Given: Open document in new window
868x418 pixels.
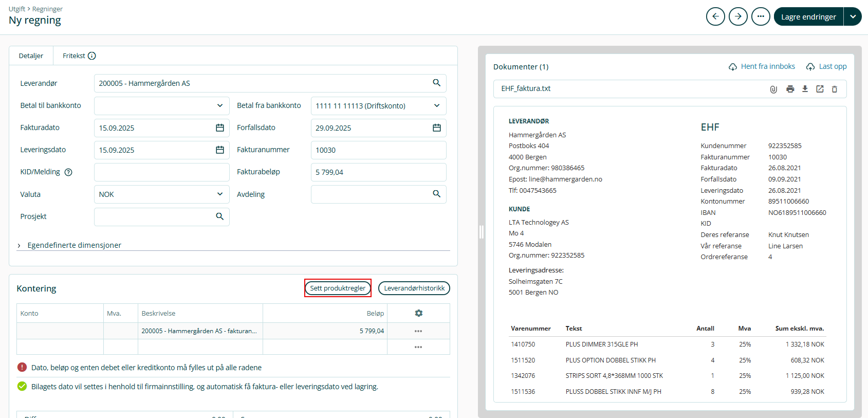Looking at the screenshot, I should coord(820,89).
